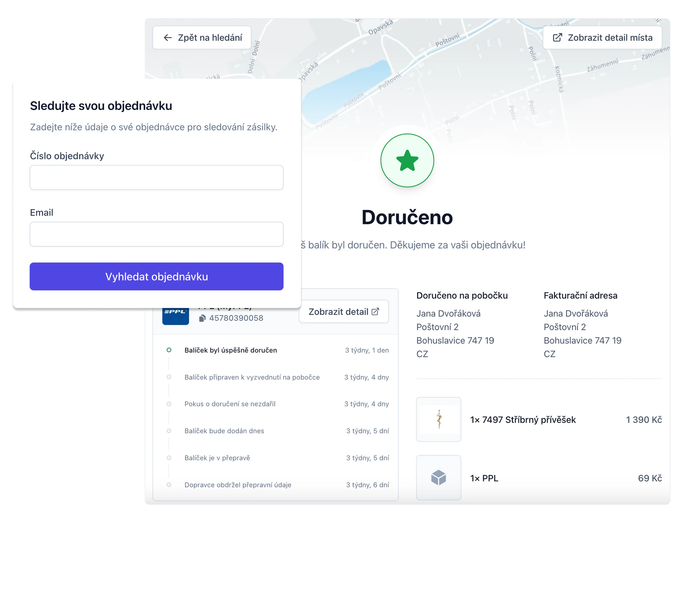
Task: Click the back arrow in Zpět na hledání
Action: point(168,38)
